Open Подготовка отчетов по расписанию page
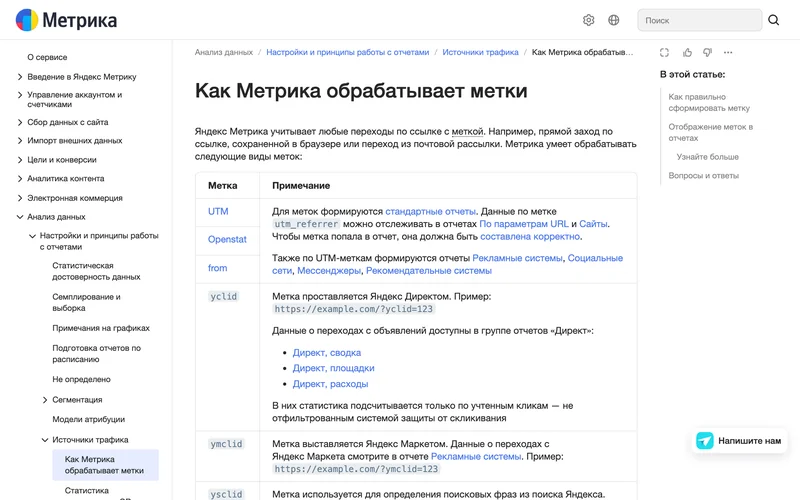The image size is (800, 500). click(x=96, y=354)
